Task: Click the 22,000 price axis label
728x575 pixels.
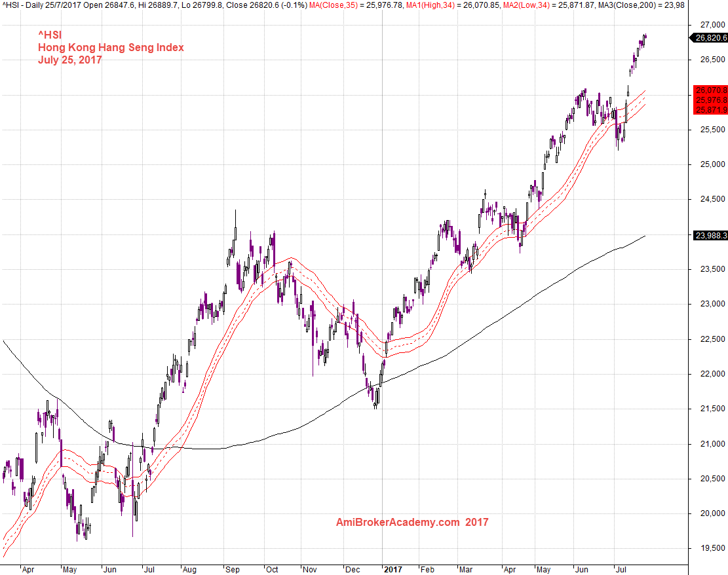Action: click(x=713, y=374)
